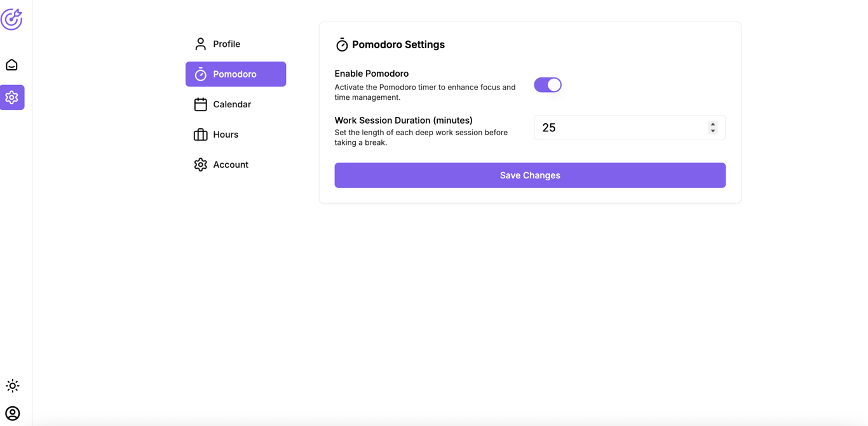This screenshot has height=426, width=868.
Task: Click the Calendar icon
Action: point(200,104)
